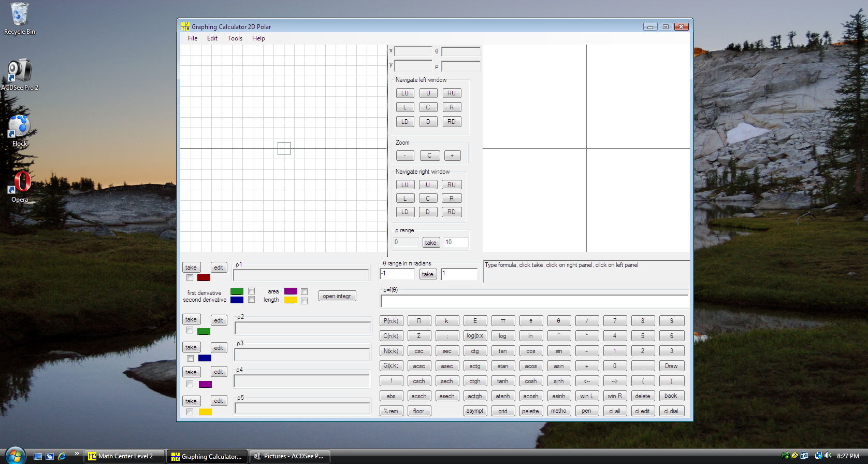Click the edit button for ρ2
The width and height of the screenshot is (868, 464).
[x=219, y=320]
